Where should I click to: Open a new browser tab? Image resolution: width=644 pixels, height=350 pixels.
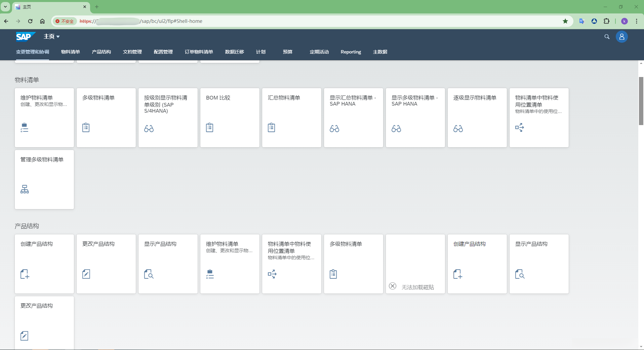tap(97, 7)
